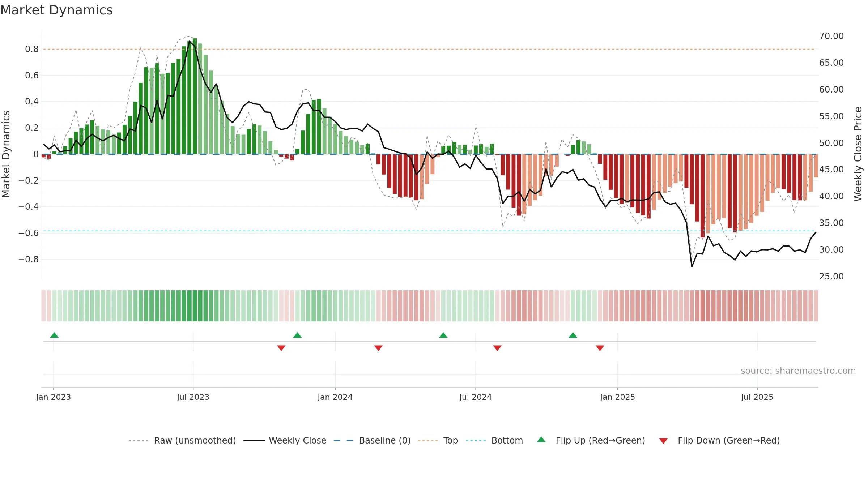
Task: Toggle the Weekly Close legend item
Action: [285, 440]
